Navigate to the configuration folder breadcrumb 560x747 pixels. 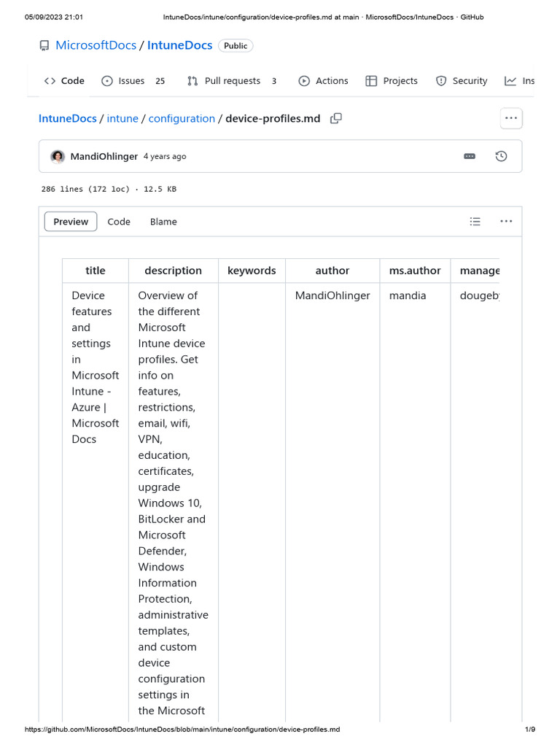(182, 118)
